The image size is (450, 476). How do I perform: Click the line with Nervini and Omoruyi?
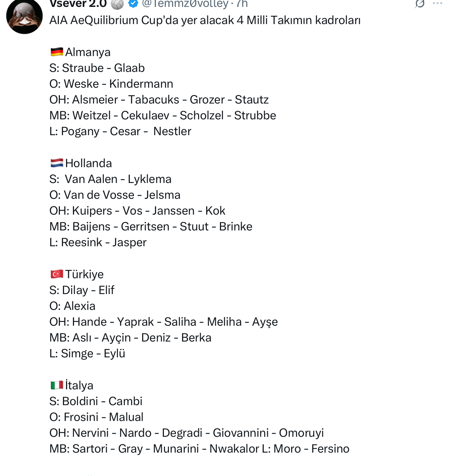coord(187,433)
